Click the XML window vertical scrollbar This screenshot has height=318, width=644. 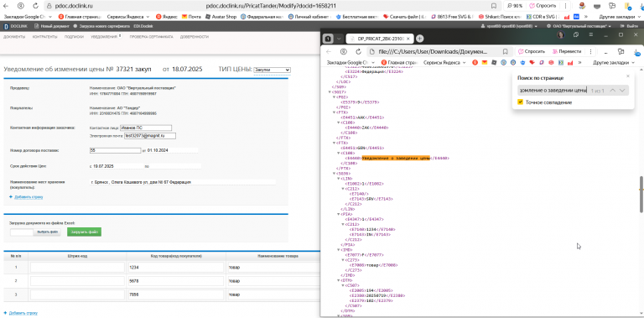click(641, 195)
